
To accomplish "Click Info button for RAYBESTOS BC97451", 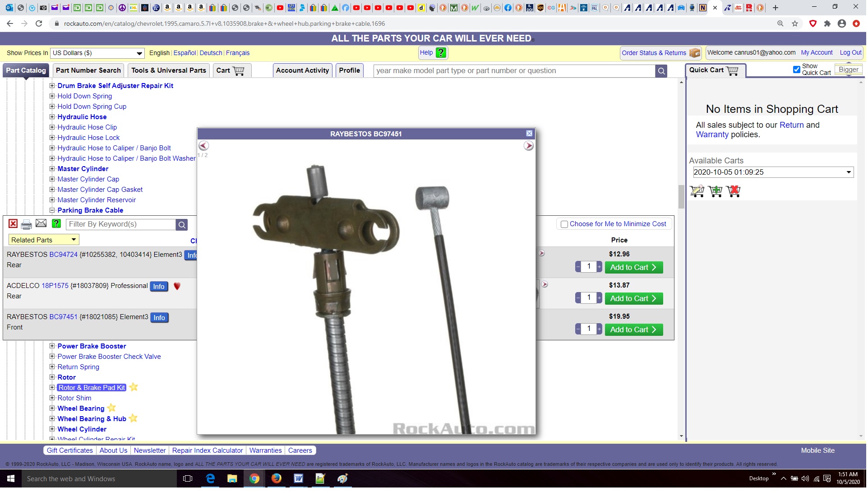I will [160, 318].
